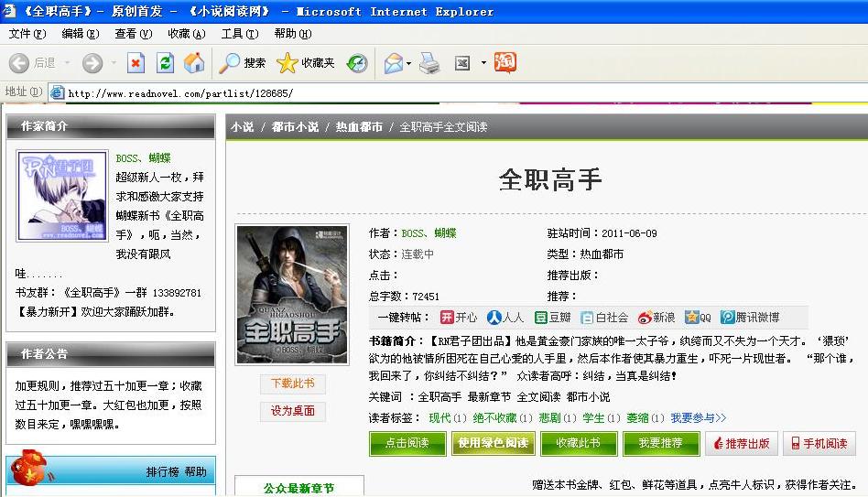The image size is (868, 497).
Task: Go back with the IE Back arrow
Action: click(x=19, y=63)
